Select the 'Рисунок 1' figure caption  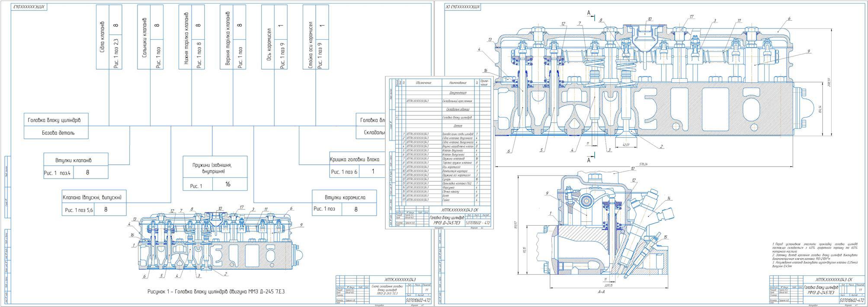click(216, 292)
